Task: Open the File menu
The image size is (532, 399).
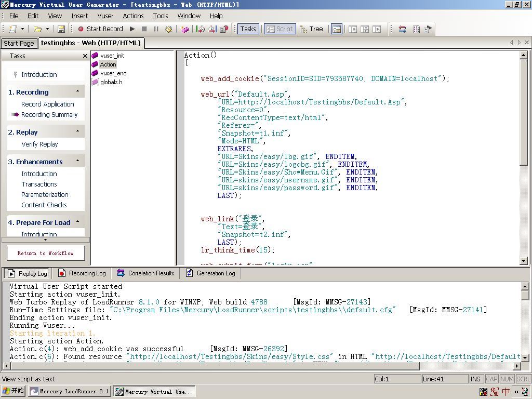Action: 14,16
